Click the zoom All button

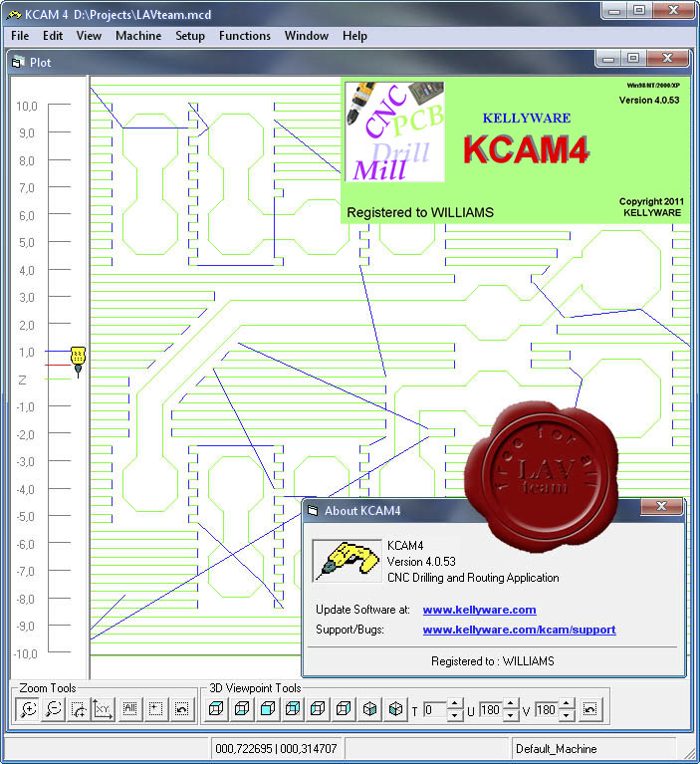[129, 709]
